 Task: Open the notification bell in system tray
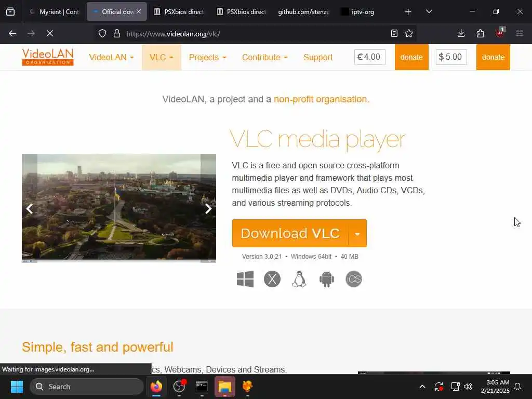518,387
